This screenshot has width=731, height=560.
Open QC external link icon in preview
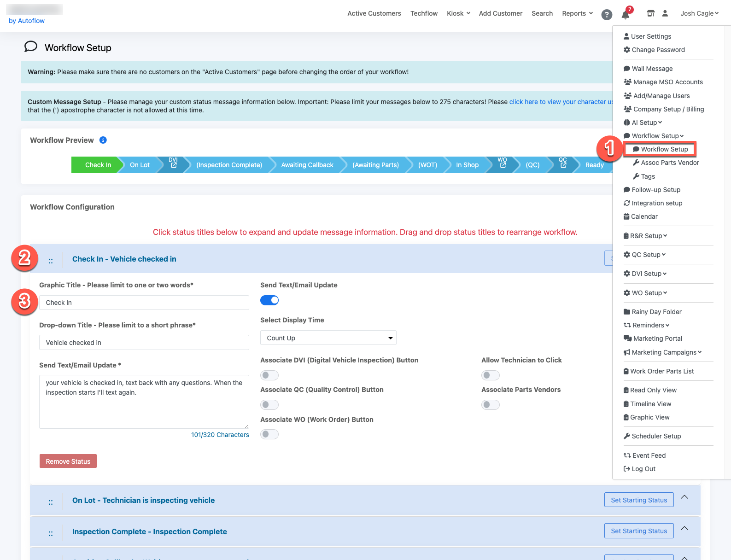click(563, 165)
